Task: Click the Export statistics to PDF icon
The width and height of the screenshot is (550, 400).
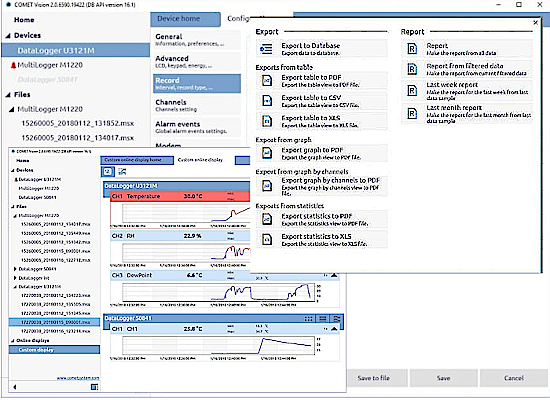Action: click(267, 219)
